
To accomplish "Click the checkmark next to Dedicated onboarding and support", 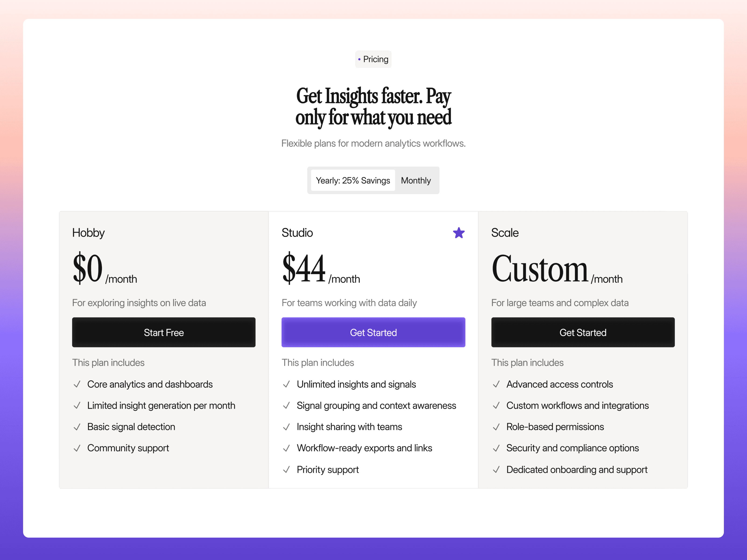I will pos(496,469).
